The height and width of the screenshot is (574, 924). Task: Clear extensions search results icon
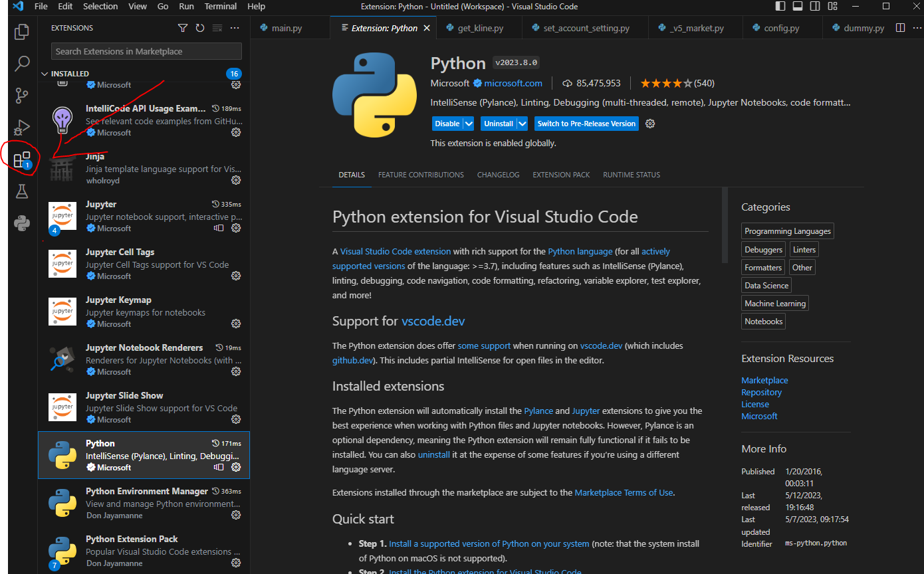pos(217,28)
